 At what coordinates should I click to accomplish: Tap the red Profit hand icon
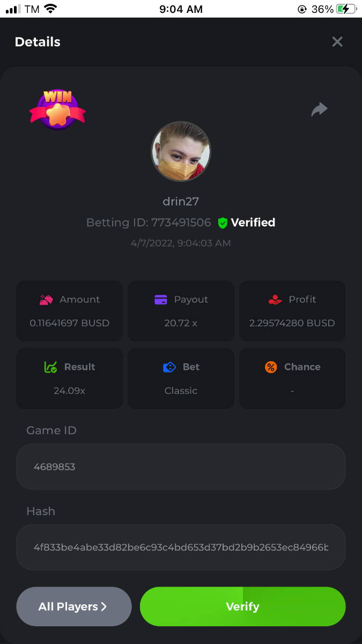[x=275, y=299]
